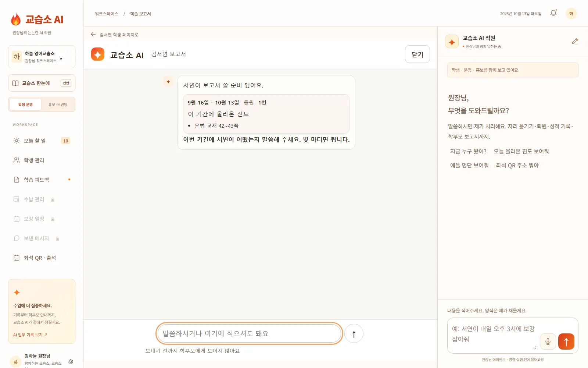This screenshot has width=588, height=368.
Task: Open 학습 피드백 menu item
Action: 42,180
